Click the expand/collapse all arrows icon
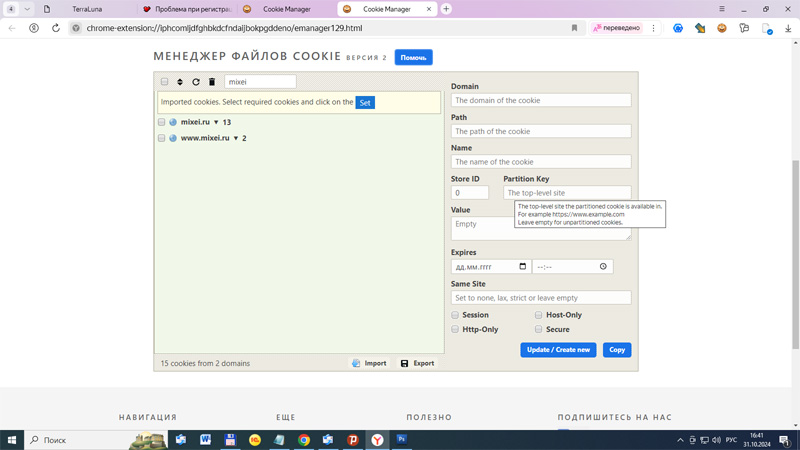This screenshot has width=800, height=450. (180, 82)
